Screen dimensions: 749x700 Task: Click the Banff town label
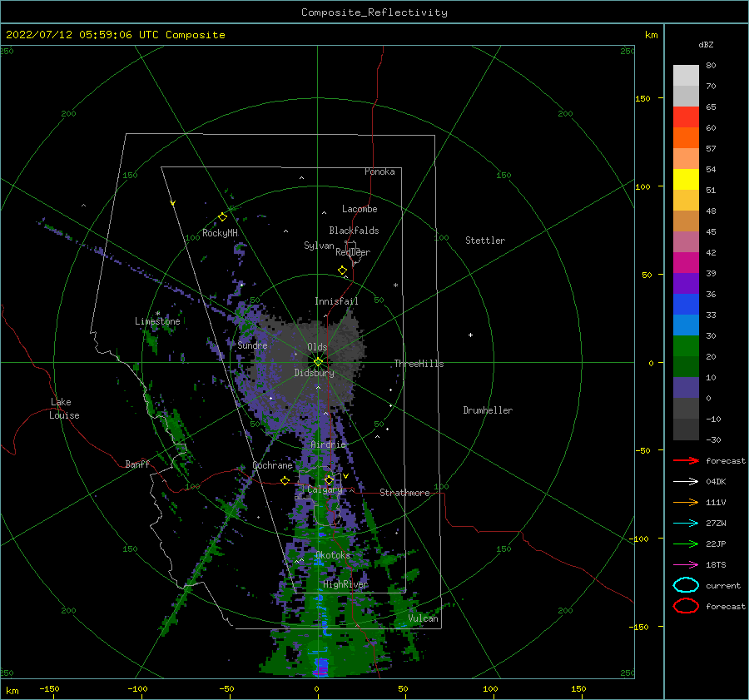[137, 464]
